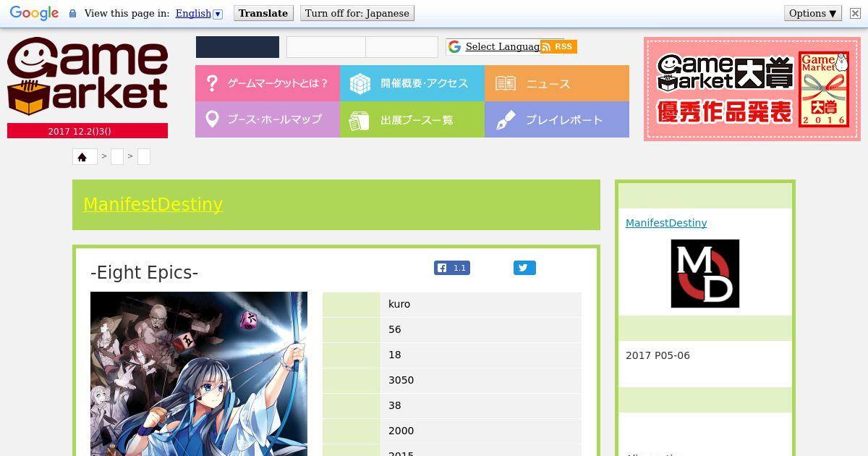Share on Twitter using the bird button
Screen dimensions: 868x456
point(524,268)
